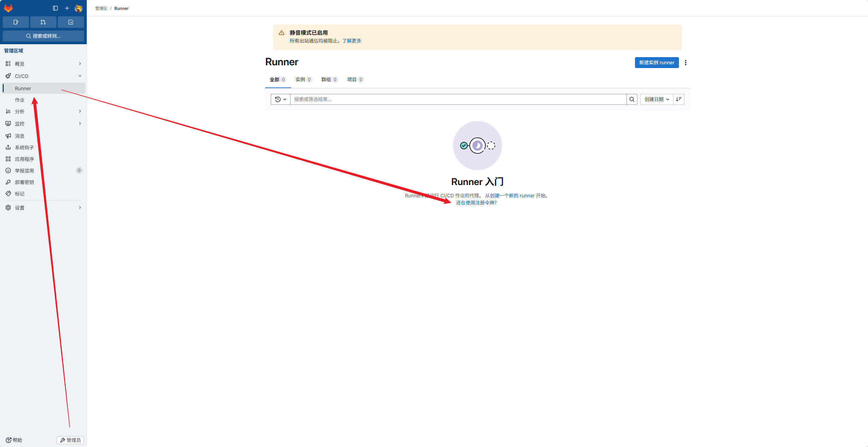Screen dimensions: 868x447
Task: Open the recent searches history dropdown
Action: coord(281,99)
